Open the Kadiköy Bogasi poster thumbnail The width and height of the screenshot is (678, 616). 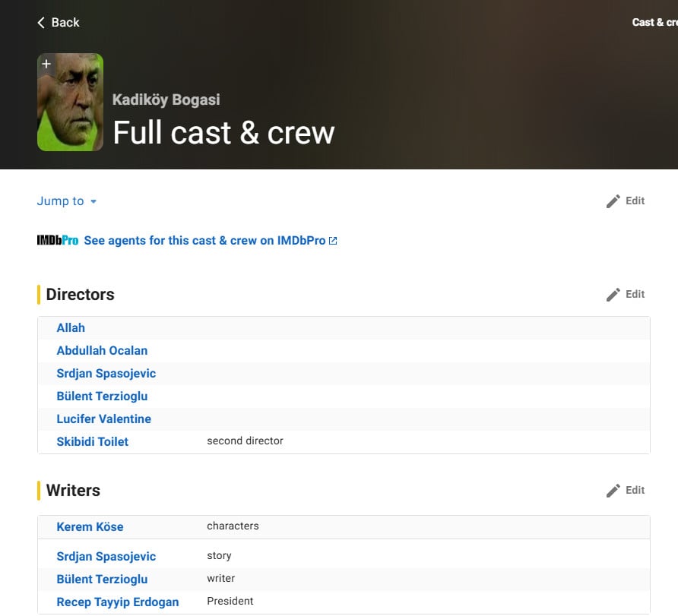(70, 103)
